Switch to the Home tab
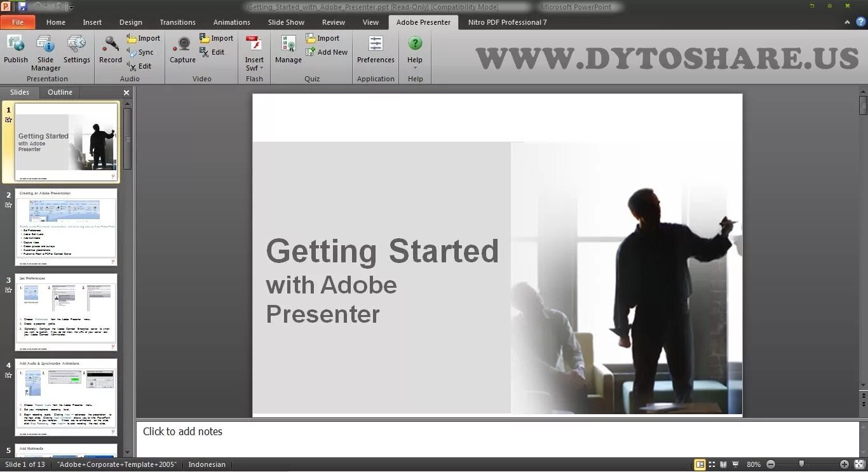Viewport: 868px width, 472px height. point(56,22)
